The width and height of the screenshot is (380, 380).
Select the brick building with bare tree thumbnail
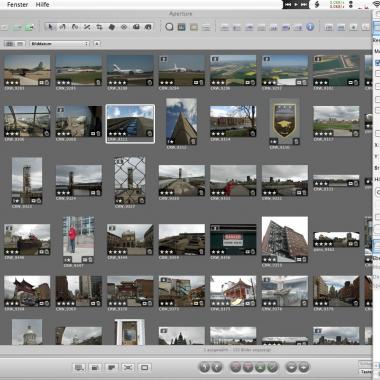(233, 121)
